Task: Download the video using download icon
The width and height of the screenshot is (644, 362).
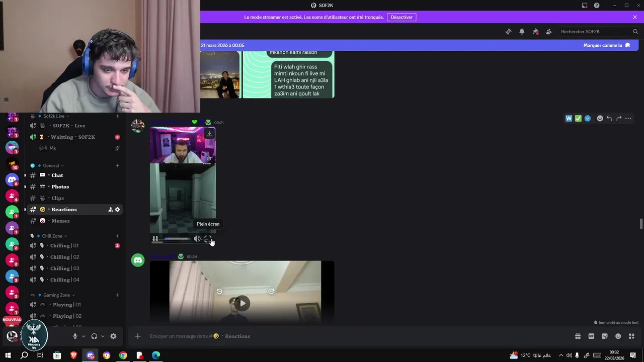Action: pos(209,133)
